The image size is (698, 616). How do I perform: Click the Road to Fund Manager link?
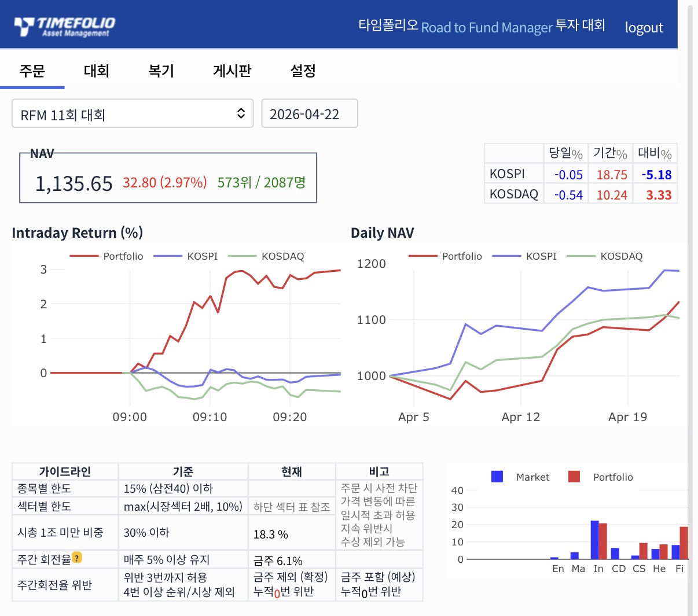487,27
